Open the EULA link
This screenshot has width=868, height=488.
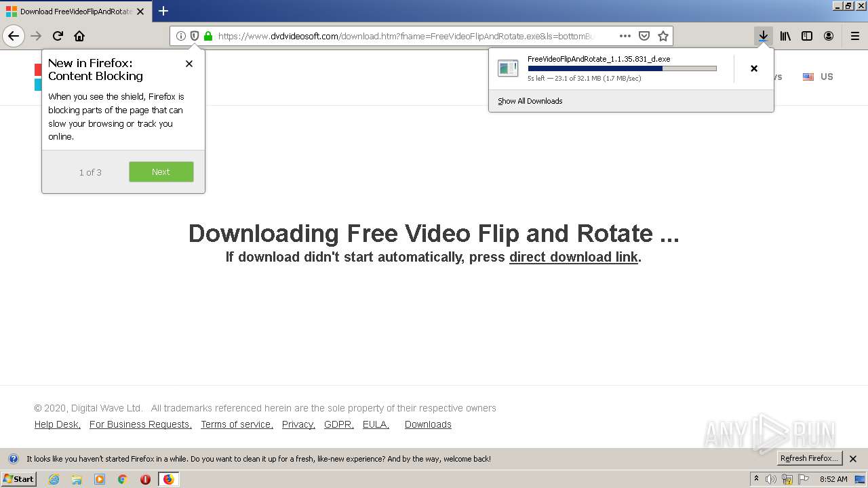376,424
